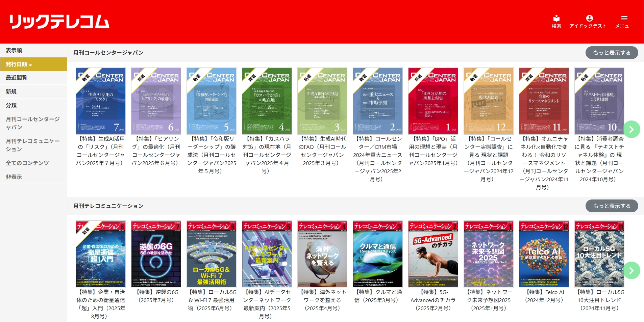This screenshot has width=644, height=322.
Task: Open the Call Center Japan June 2025 cover
Action: (x=156, y=101)
